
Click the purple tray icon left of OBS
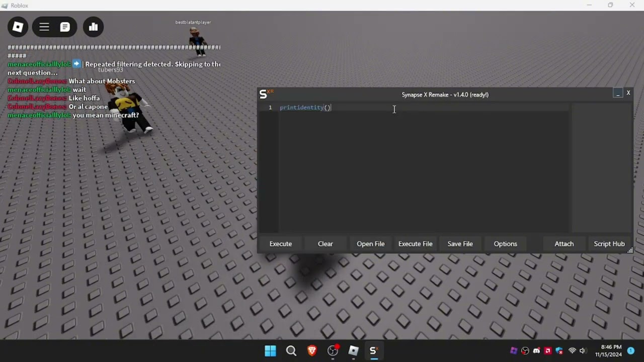click(514, 351)
